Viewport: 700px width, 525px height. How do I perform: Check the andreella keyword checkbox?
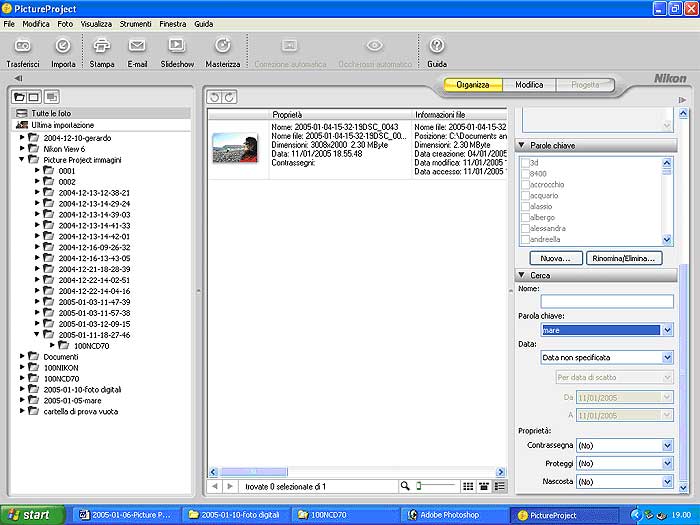tap(525, 239)
